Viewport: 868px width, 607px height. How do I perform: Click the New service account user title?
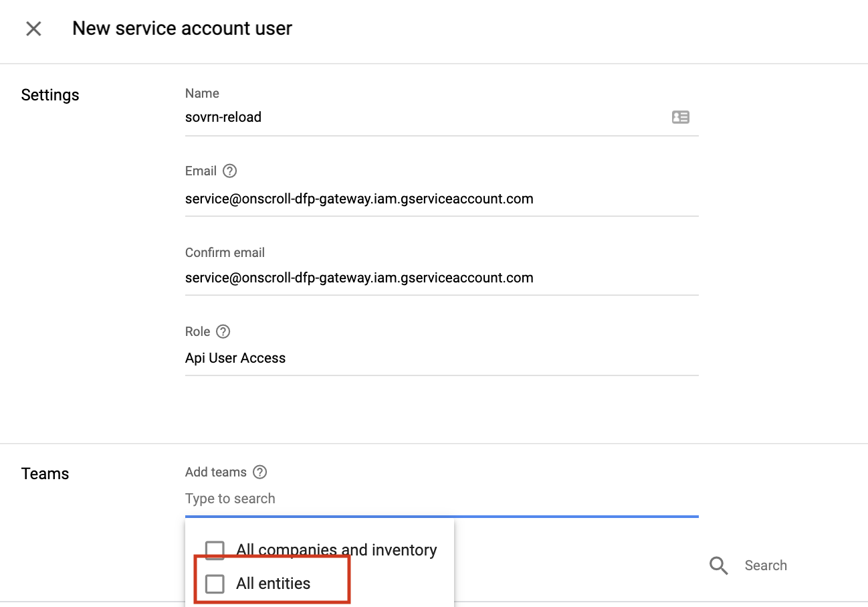[x=182, y=29]
